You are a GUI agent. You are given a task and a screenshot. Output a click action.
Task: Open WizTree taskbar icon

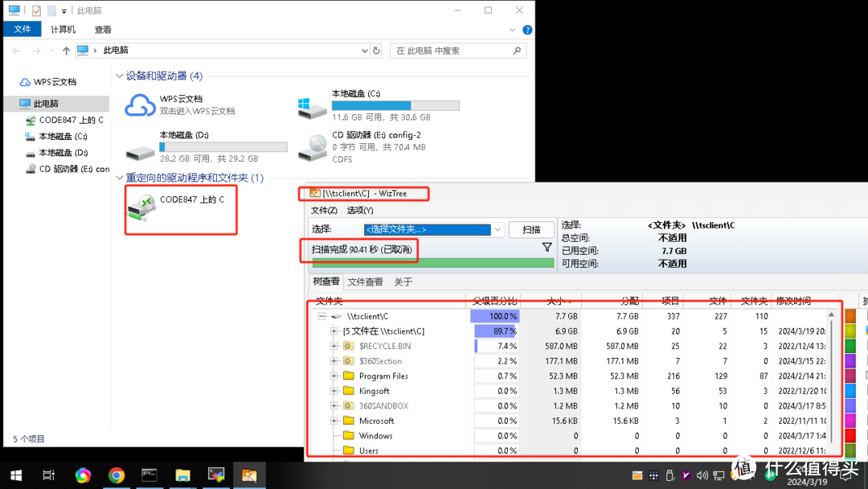tap(249, 475)
